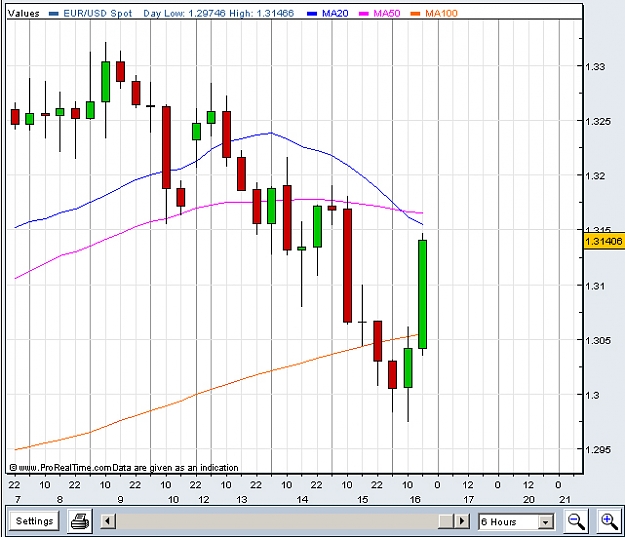Click the latest large green candle
The image size is (625, 537).
pyautogui.click(x=423, y=294)
